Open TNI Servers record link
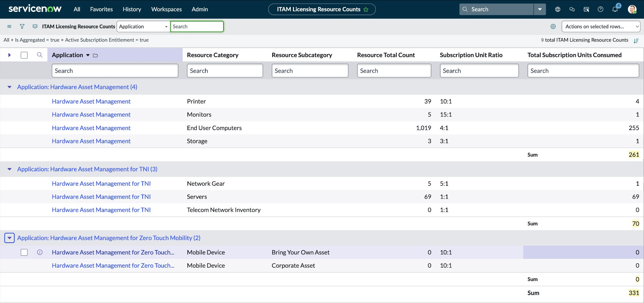This screenshot has height=303, width=644. click(101, 197)
